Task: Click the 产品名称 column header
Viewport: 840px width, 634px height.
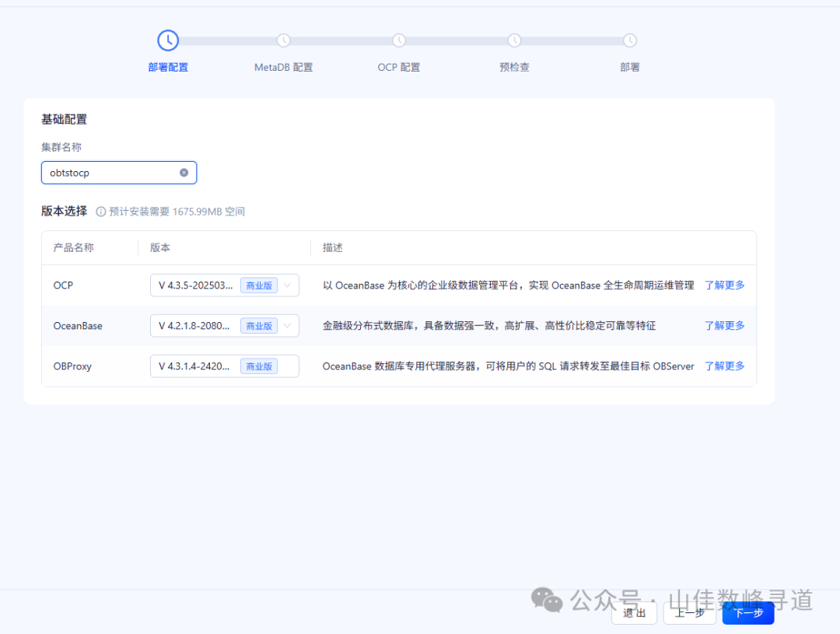Action: [x=73, y=247]
